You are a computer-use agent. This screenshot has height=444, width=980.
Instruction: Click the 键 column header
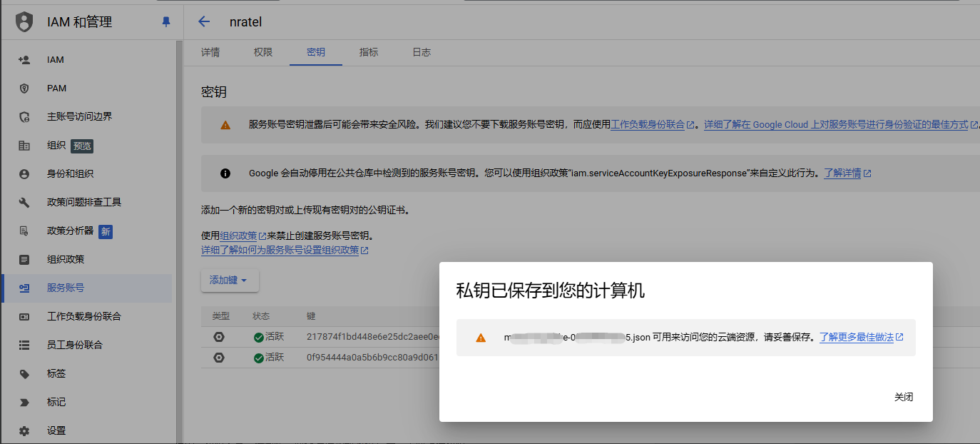(x=311, y=316)
